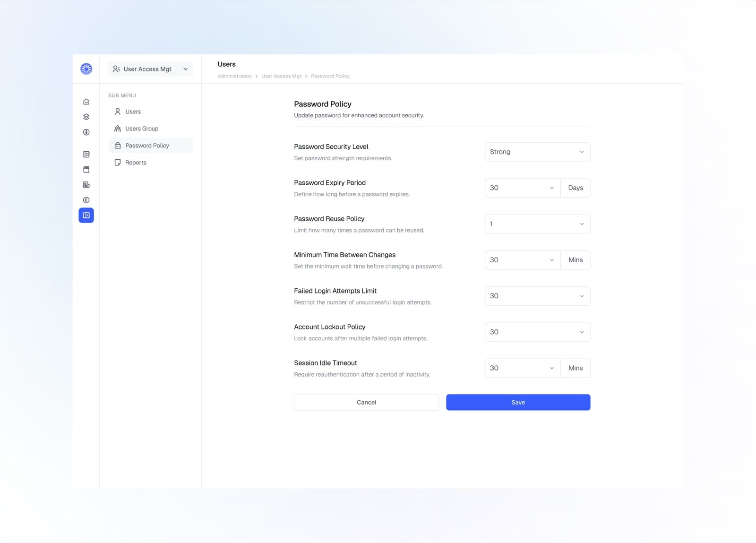Open the Password Expiry Period value dropdown
Viewport: 756px width, 543px height.
[522, 188]
